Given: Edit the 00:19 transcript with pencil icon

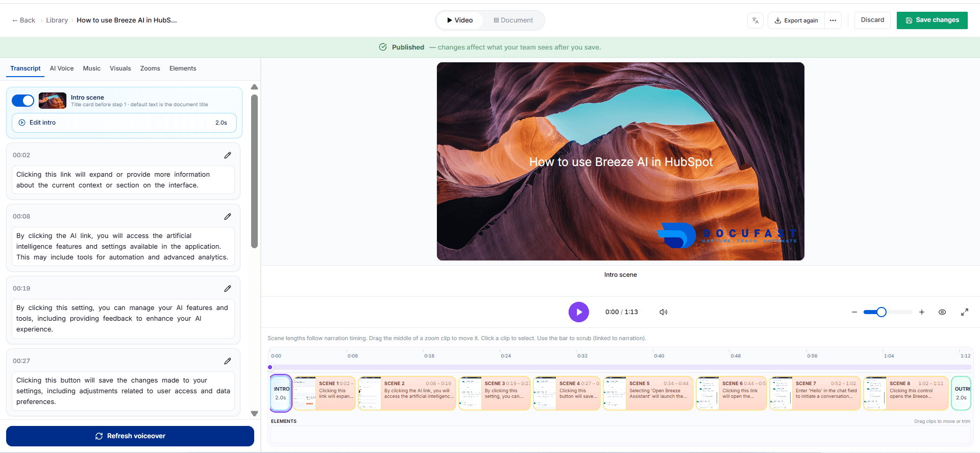Looking at the screenshot, I should point(228,289).
